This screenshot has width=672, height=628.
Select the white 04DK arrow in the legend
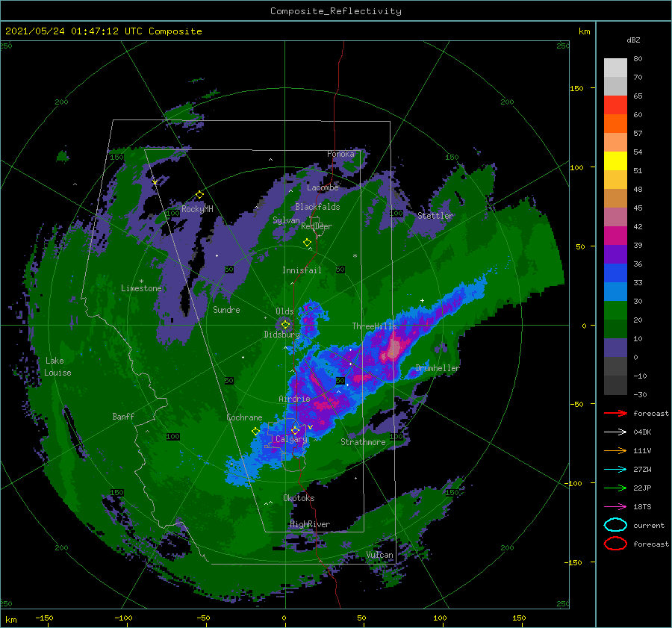pyautogui.click(x=615, y=432)
